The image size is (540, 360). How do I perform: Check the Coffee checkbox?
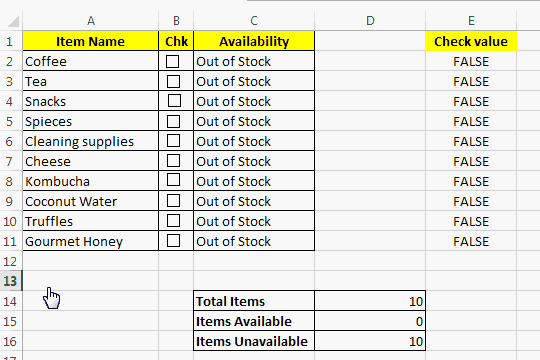click(173, 61)
